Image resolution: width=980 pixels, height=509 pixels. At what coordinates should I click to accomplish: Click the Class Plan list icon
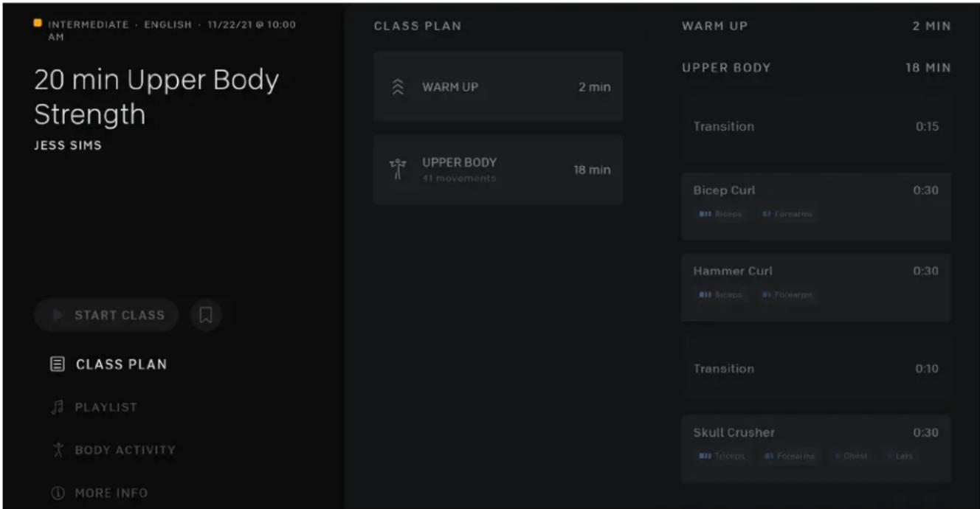click(58, 364)
